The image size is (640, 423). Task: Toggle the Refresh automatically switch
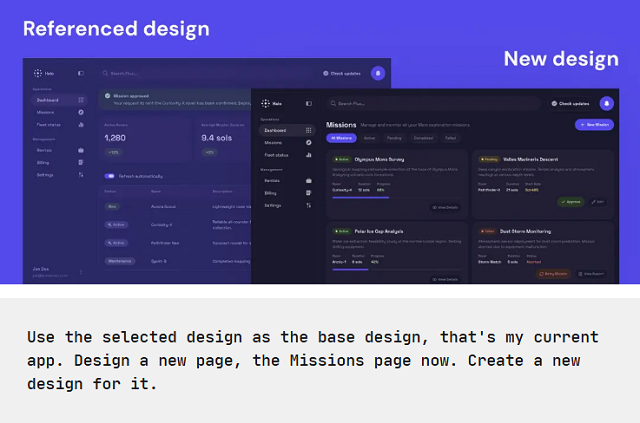click(110, 176)
